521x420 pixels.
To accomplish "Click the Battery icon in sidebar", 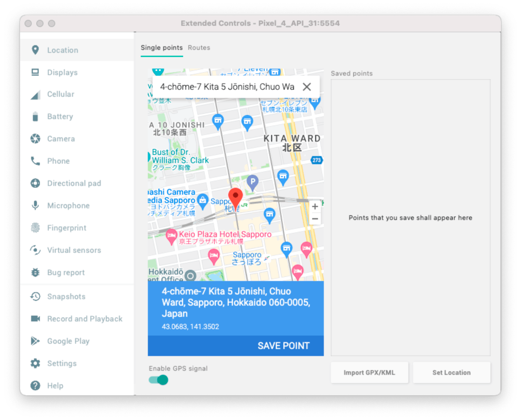I will 35,117.
